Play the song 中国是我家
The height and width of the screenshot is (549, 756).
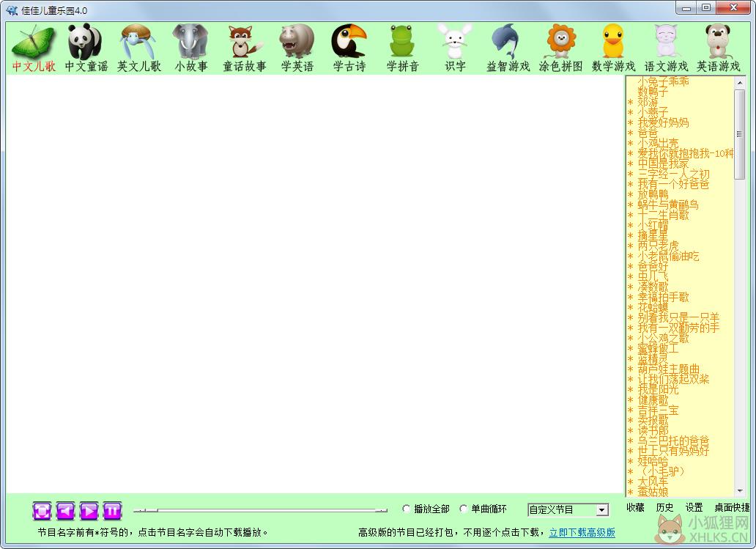663,163
